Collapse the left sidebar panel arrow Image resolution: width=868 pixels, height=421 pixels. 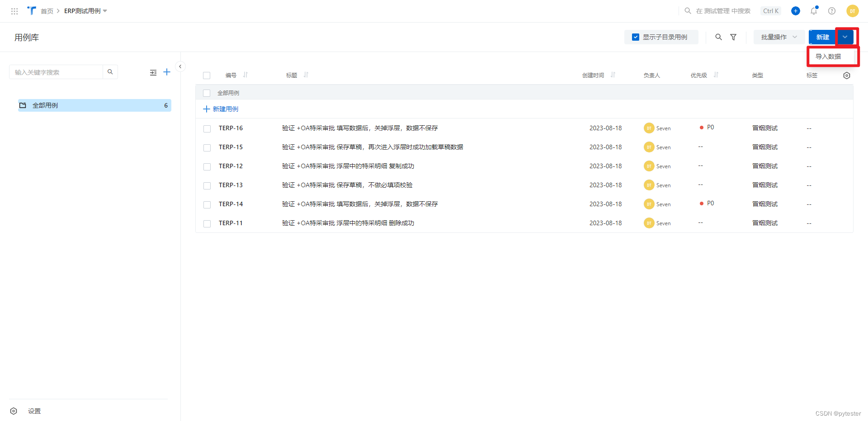(180, 66)
